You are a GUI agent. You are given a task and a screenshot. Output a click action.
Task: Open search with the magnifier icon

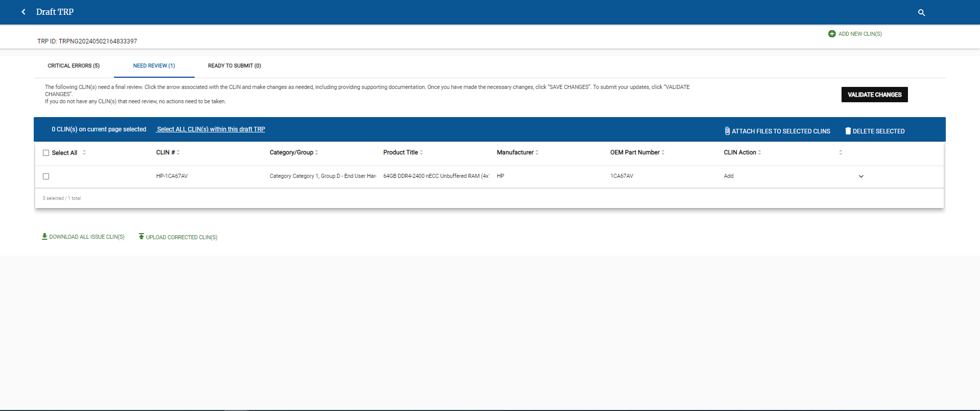coord(921,12)
